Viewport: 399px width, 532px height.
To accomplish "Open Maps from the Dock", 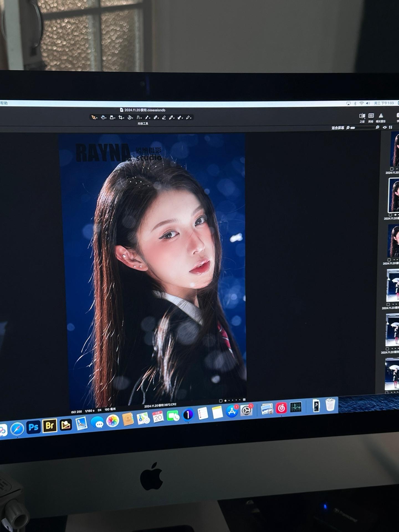I will 143,418.
